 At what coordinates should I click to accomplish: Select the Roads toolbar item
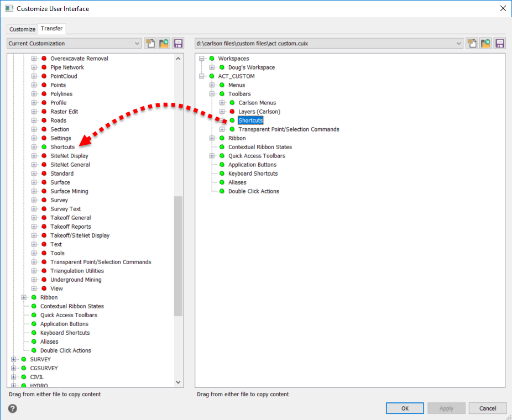(x=58, y=120)
